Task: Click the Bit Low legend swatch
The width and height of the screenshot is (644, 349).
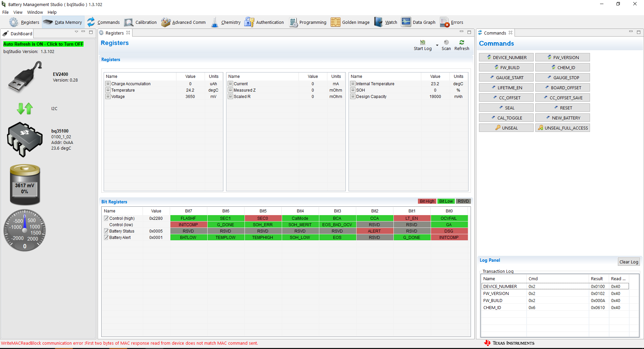Action: (446, 201)
